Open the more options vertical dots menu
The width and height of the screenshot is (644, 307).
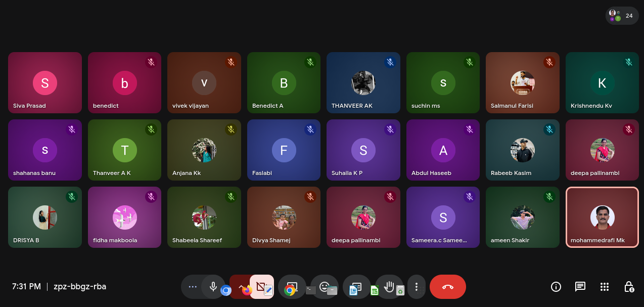(416, 287)
